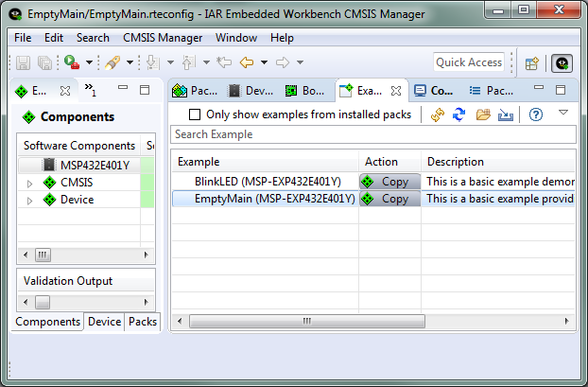Click the import icon next to the folder
The image size is (588, 387).
point(505,114)
